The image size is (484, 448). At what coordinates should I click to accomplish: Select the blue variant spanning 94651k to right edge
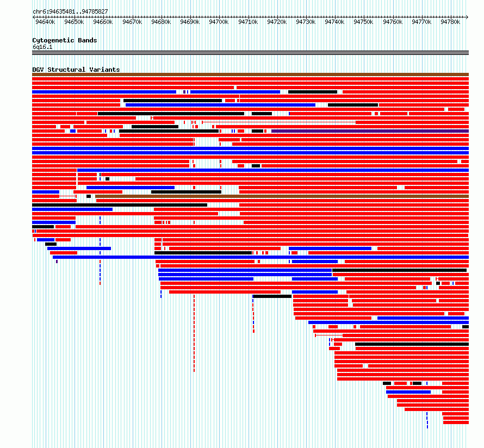tap(273, 170)
